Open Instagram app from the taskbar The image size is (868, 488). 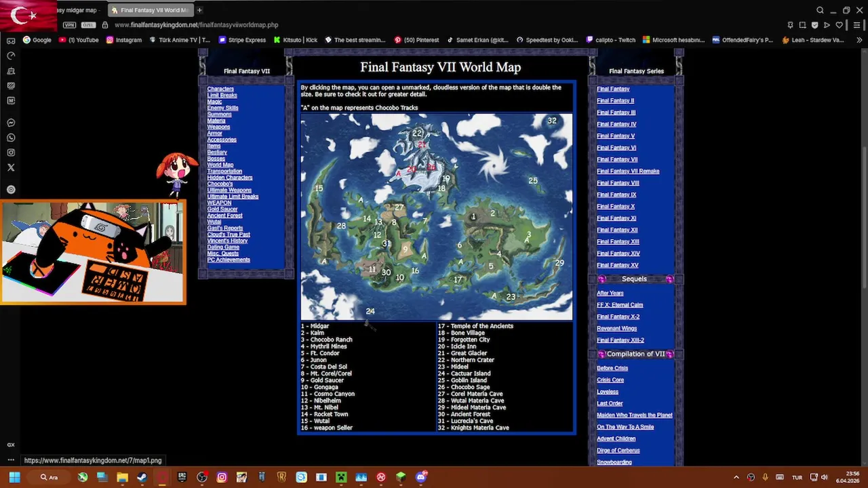[x=222, y=477]
